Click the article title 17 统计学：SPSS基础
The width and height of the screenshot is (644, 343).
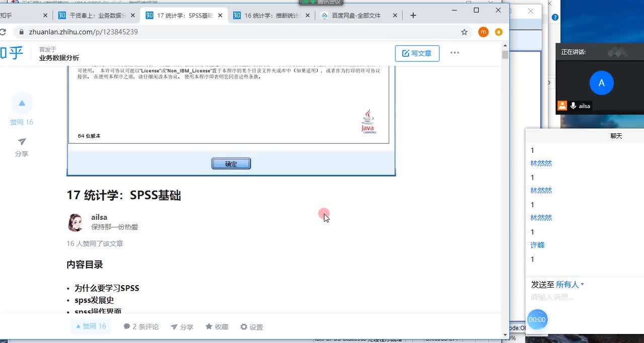pyautogui.click(x=124, y=196)
